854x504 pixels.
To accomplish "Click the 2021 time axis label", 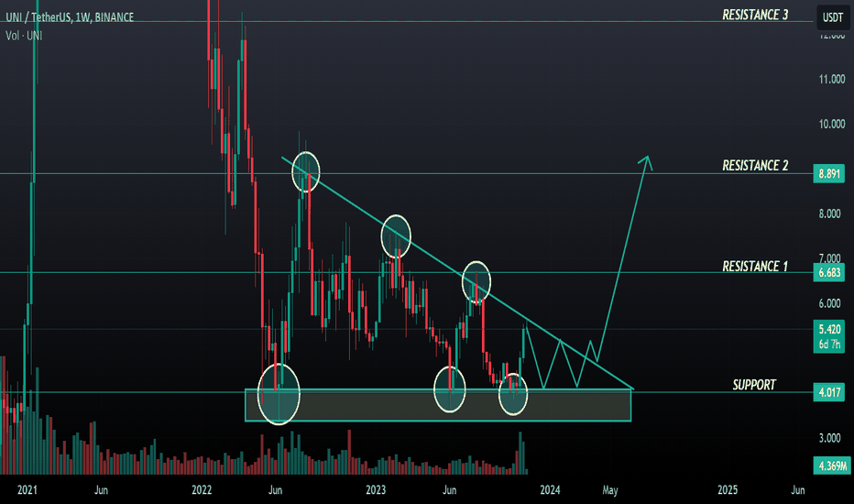I will pyautogui.click(x=27, y=490).
